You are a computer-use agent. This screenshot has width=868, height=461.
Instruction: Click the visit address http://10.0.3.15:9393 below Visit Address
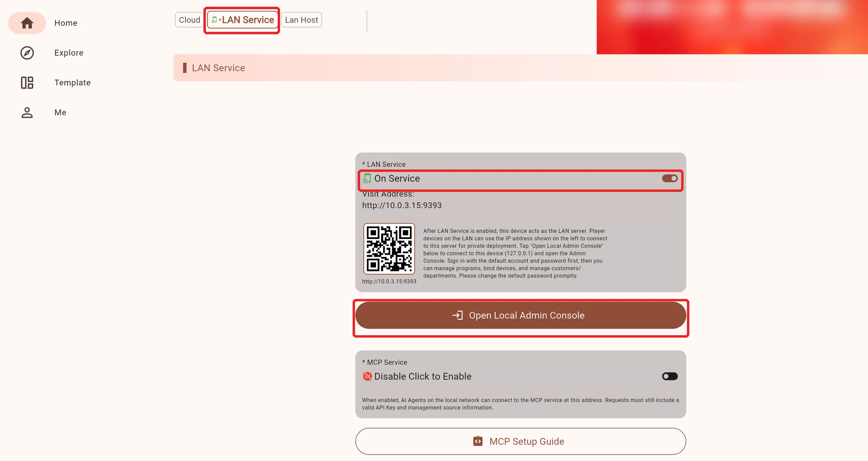coord(402,205)
